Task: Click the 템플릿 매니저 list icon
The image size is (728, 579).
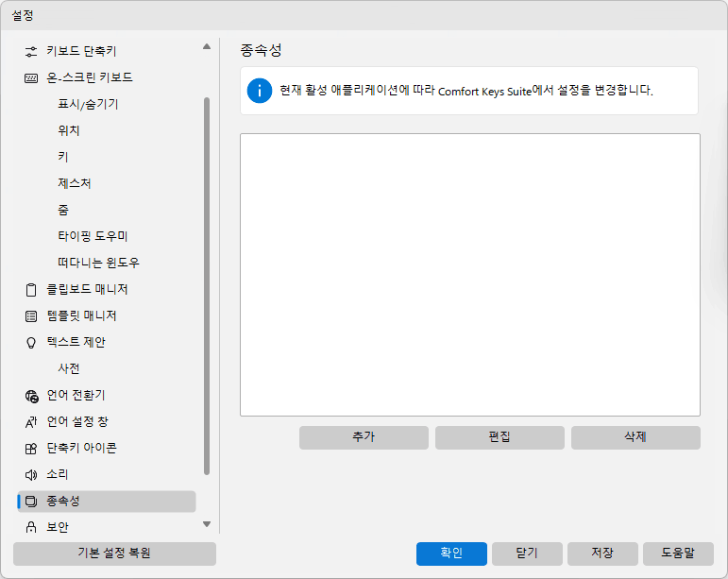Action: pyautogui.click(x=31, y=316)
